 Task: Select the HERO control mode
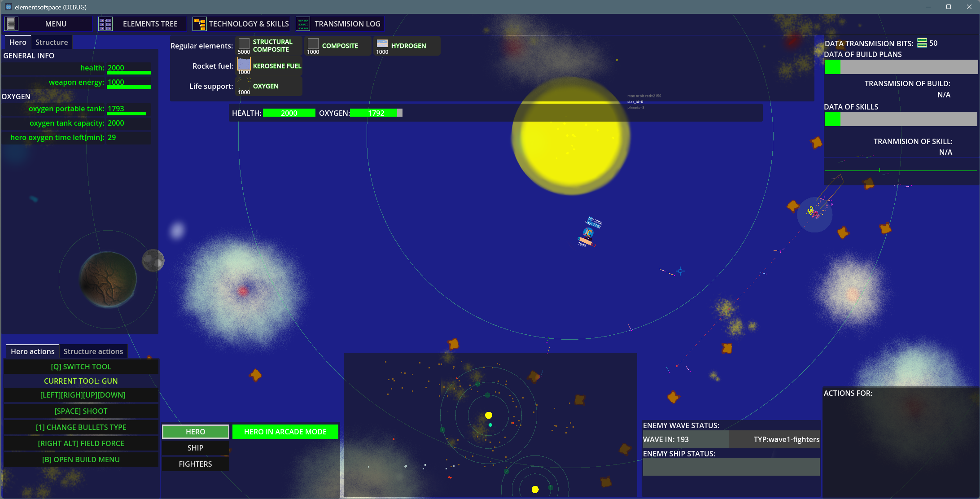click(195, 432)
